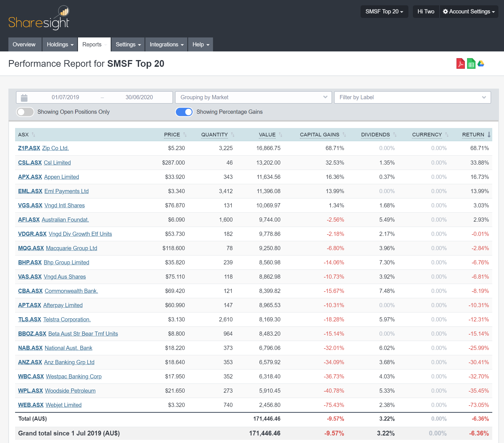
Task: Sort by Quantity column arrows
Action: (233, 135)
